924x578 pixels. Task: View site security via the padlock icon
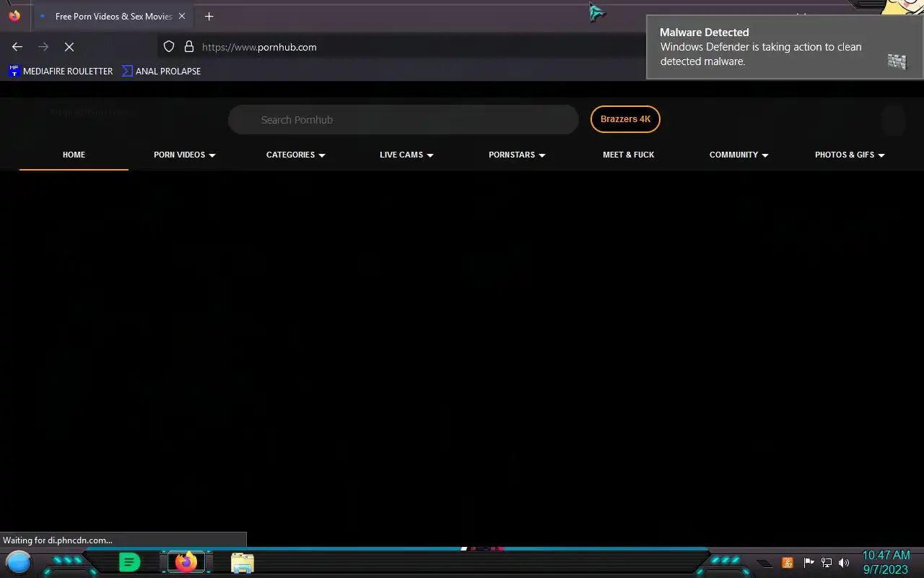pyautogui.click(x=189, y=47)
